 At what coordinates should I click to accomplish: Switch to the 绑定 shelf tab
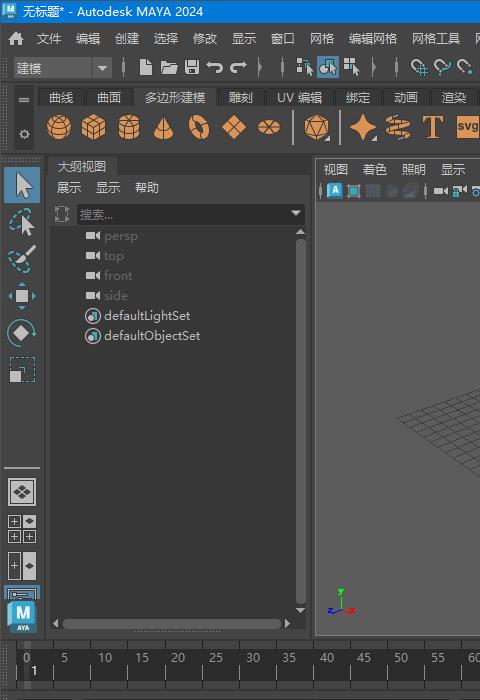tap(358, 97)
